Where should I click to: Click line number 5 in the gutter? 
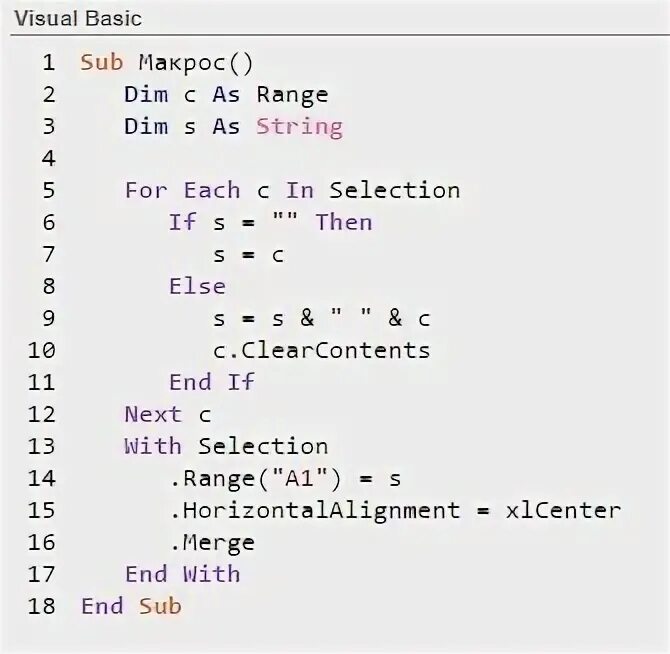[48, 191]
